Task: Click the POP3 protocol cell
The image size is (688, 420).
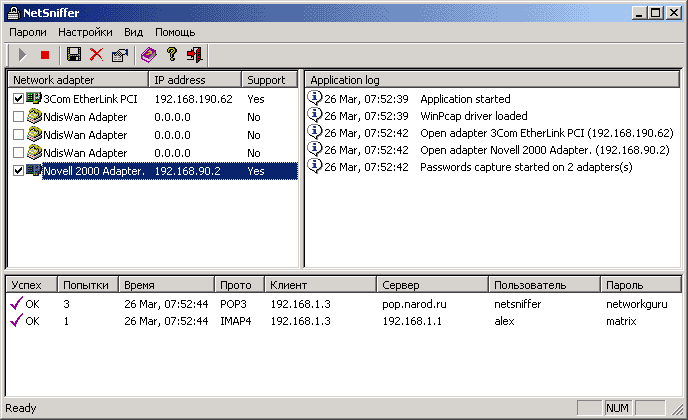Action: [233, 304]
